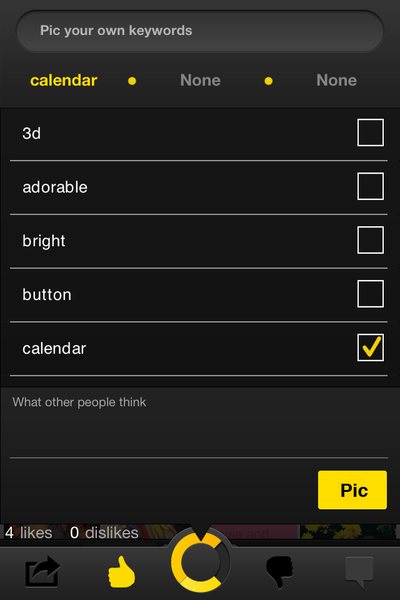Focus the Pic your own keywords field
Image resolution: width=400 pixels, height=600 pixels.
tap(200, 31)
